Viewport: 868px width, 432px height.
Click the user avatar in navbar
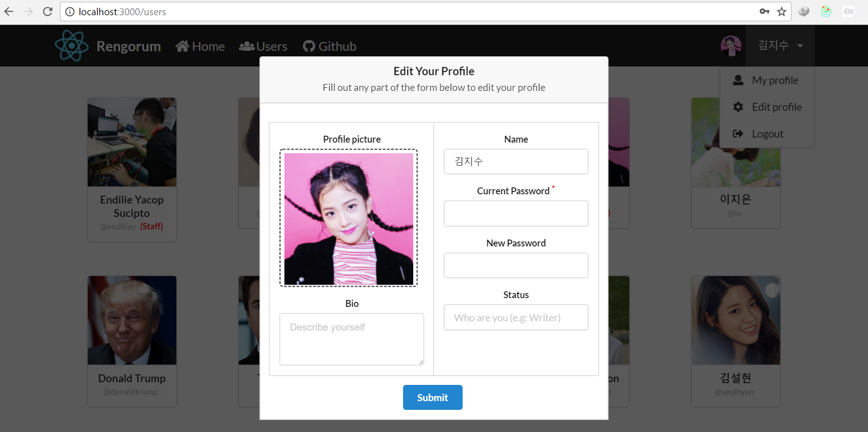click(731, 46)
